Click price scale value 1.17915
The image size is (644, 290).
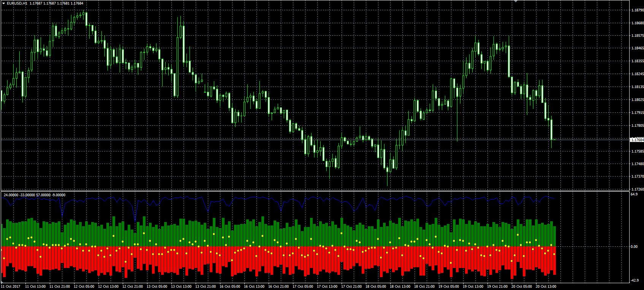tap(637, 113)
